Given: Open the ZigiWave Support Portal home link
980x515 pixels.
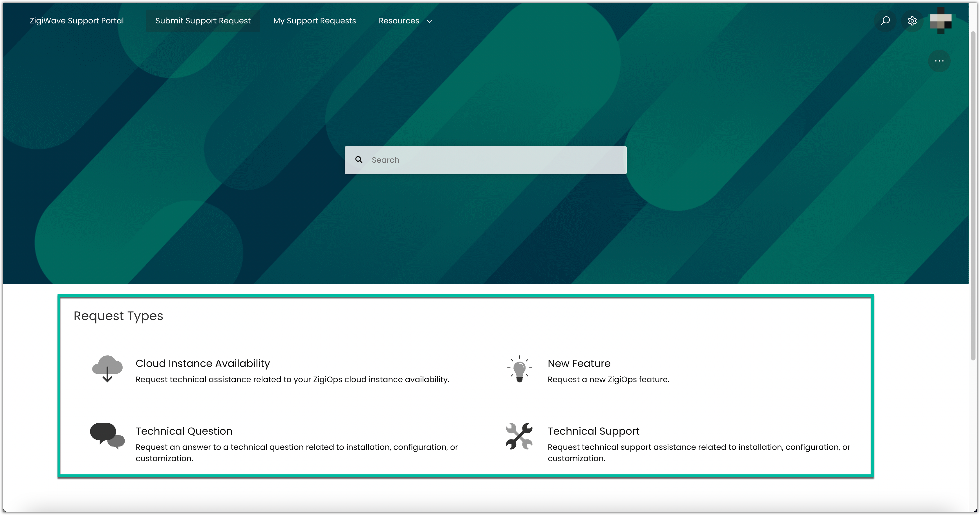Looking at the screenshot, I should pyautogui.click(x=77, y=21).
